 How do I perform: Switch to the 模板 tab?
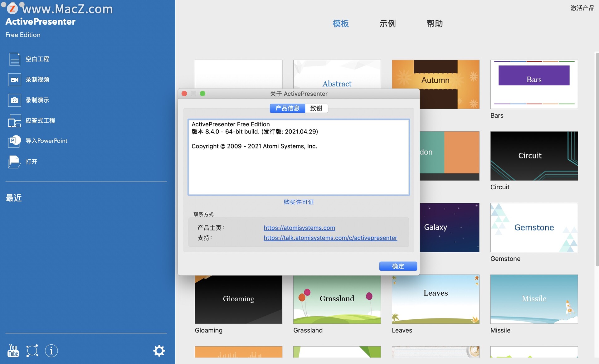[341, 24]
